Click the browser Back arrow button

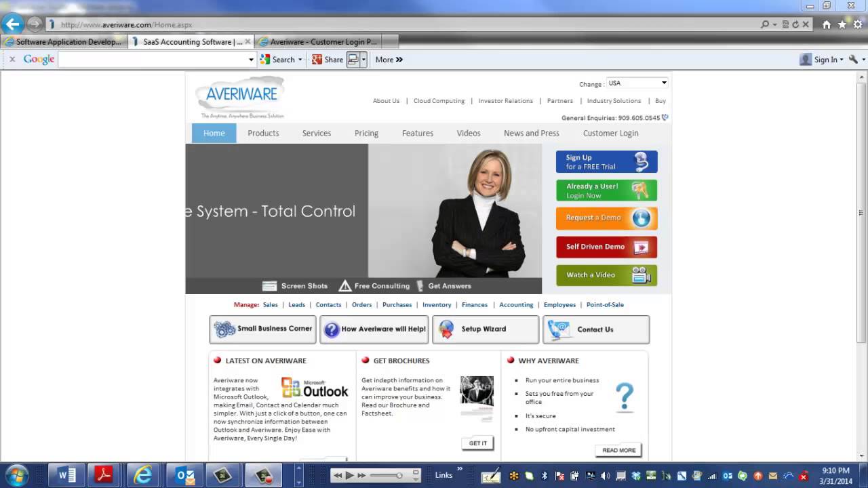pos(12,24)
